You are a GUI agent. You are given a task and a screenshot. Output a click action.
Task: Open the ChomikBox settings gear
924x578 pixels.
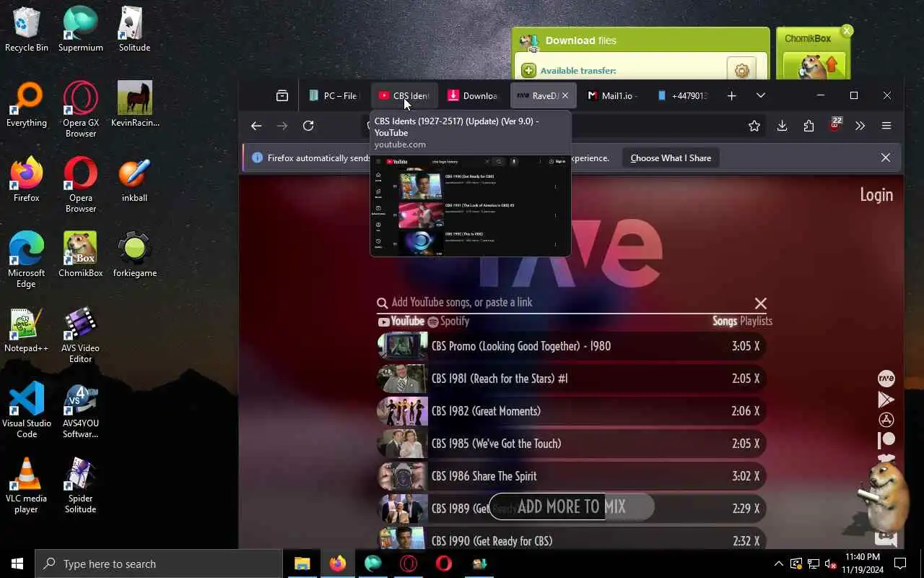741,70
